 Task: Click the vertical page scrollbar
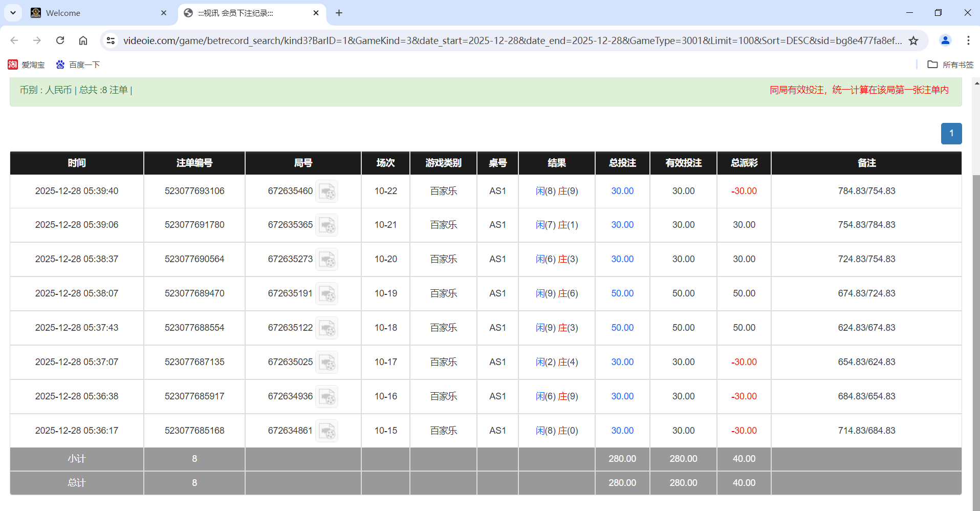(x=976, y=307)
